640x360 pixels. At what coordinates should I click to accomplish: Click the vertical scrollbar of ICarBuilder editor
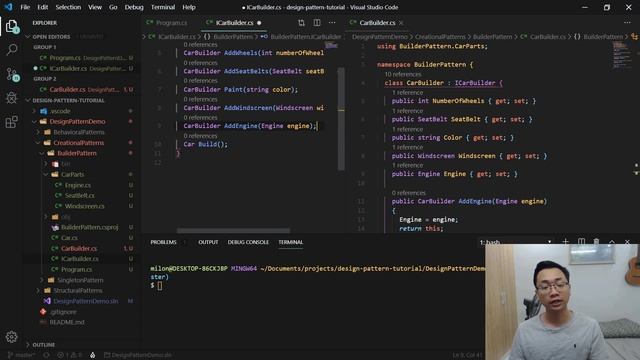pos(341,118)
